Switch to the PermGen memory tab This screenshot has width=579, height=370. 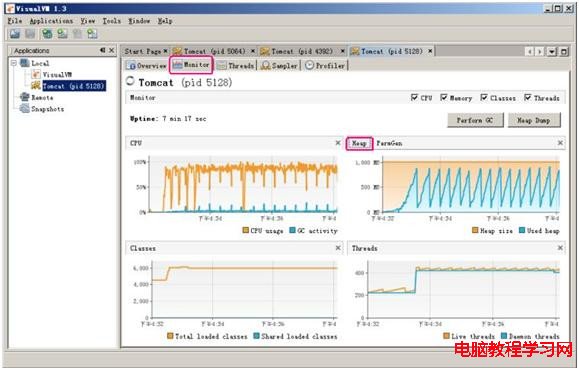pos(389,143)
